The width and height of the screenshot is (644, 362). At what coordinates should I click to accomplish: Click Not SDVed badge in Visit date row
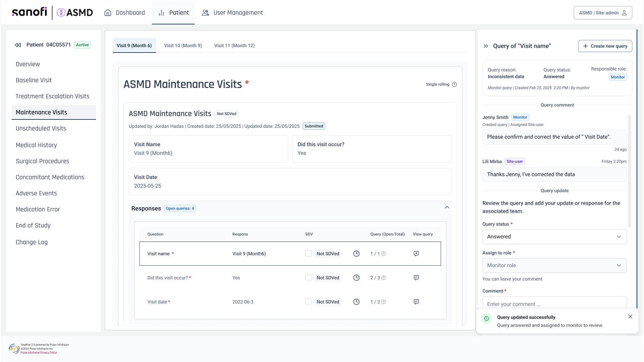click(328, 302)
